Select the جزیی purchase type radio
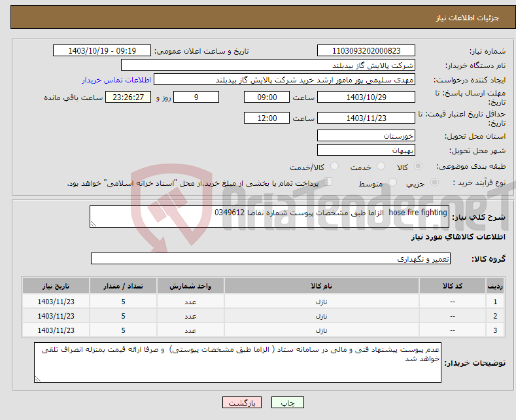This screenshot has width=516, height=420. click(434, 182)
